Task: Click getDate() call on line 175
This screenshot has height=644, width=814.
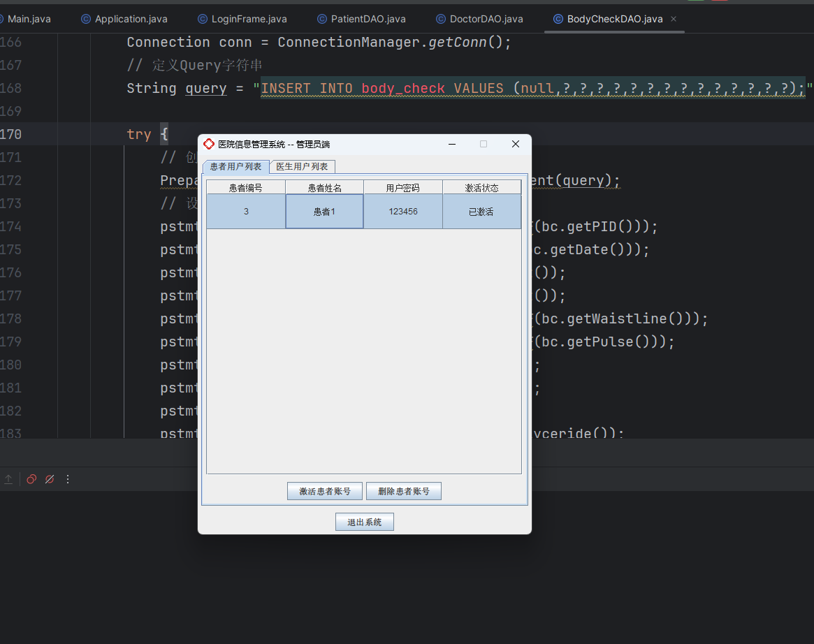Action: click(x=587, y=249)
